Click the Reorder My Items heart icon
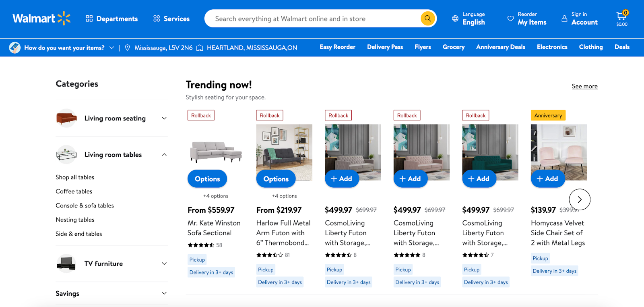 tap(510, 19)
